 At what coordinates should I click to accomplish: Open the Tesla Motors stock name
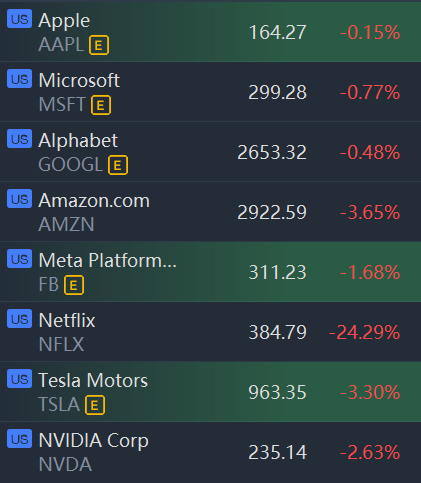[x=93, y=380]
